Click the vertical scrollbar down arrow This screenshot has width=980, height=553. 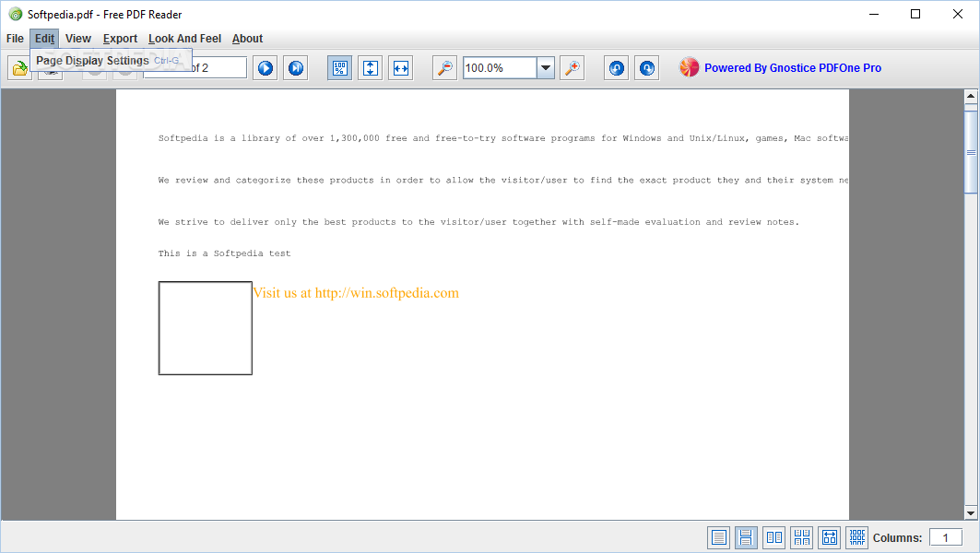[x=971, y=513]
